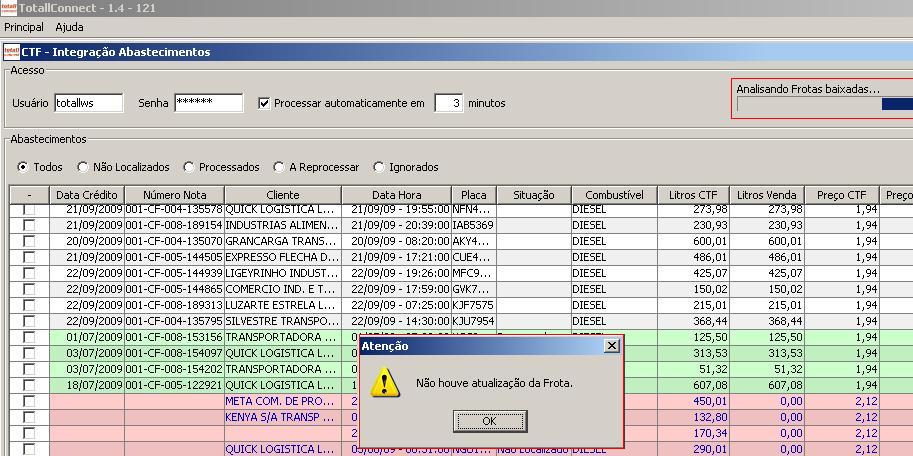
Task: Select client META COM. DE PRO...
Action: coord(283,401)
